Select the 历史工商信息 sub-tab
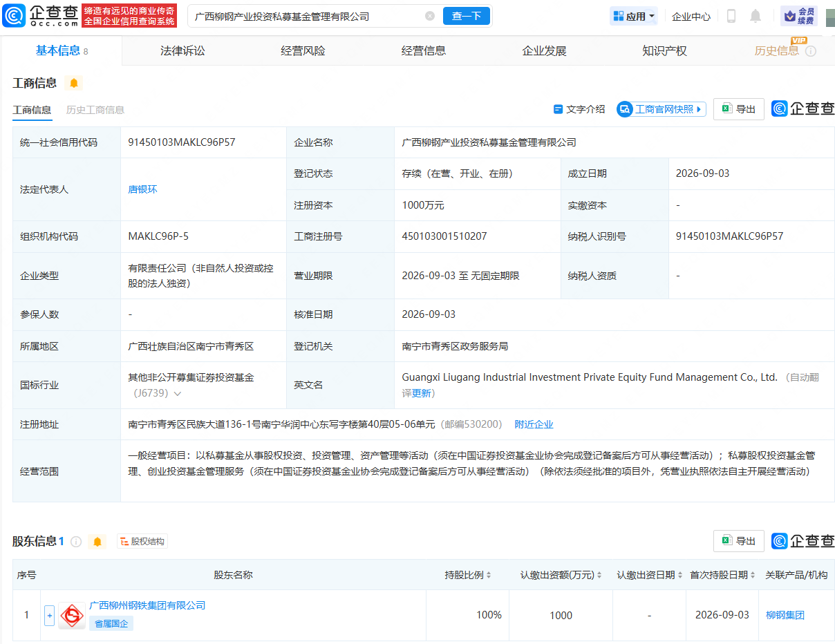The image size is (835, 644). pos(95,110)
